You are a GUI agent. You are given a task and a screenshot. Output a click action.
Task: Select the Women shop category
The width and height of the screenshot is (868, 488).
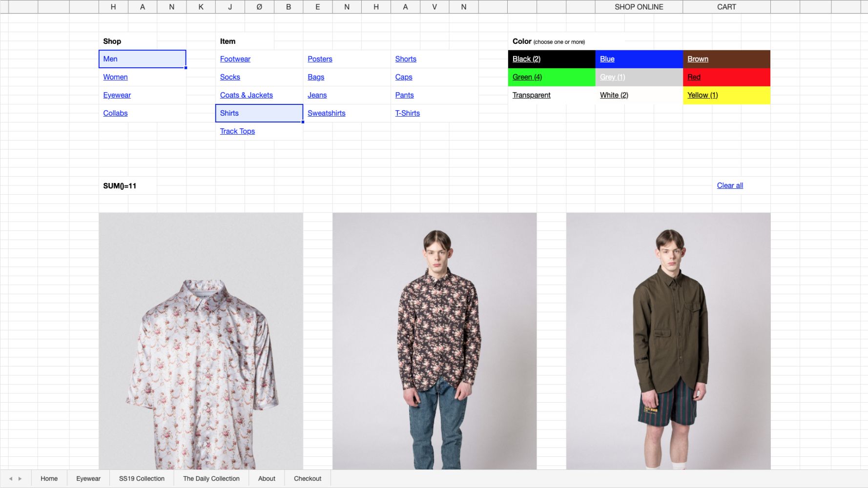point(115,77)
